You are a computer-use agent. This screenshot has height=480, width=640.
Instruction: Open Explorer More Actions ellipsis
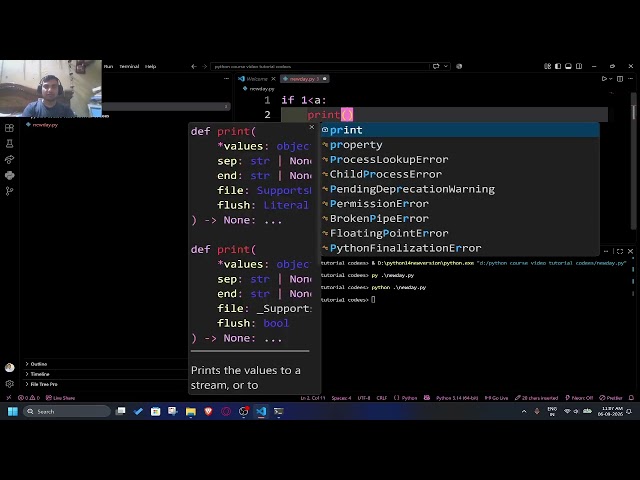pyautogui.click(x=227, y=79)
